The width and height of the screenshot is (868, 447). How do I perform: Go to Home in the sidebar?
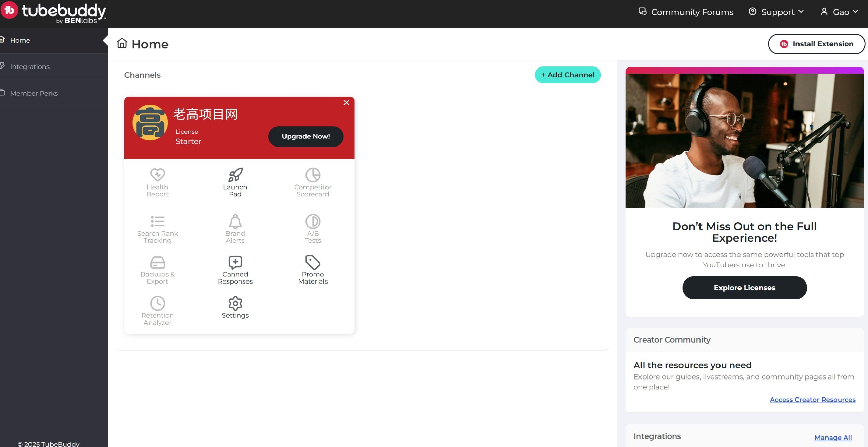[54, 40]
